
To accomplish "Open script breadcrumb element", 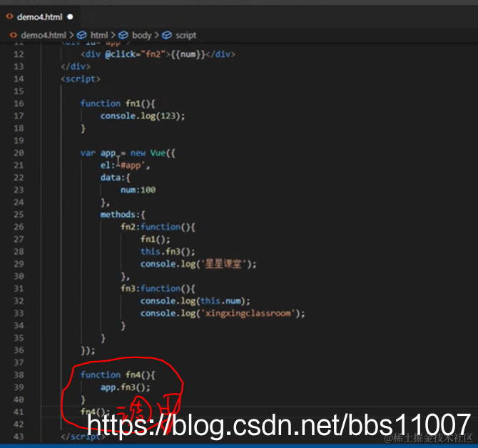I will [x=185, y=36].
